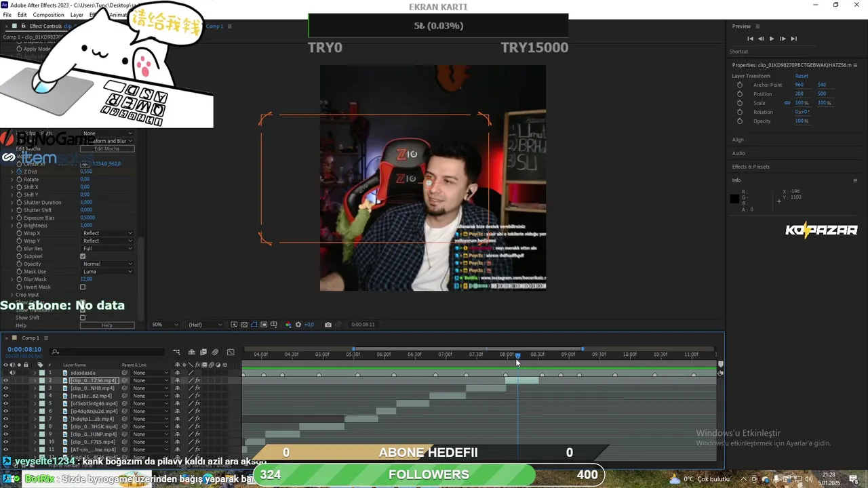Viewport: 868px width, 488px height.
Task: Jump to last frame in Preview
Action: coord(793,39)
